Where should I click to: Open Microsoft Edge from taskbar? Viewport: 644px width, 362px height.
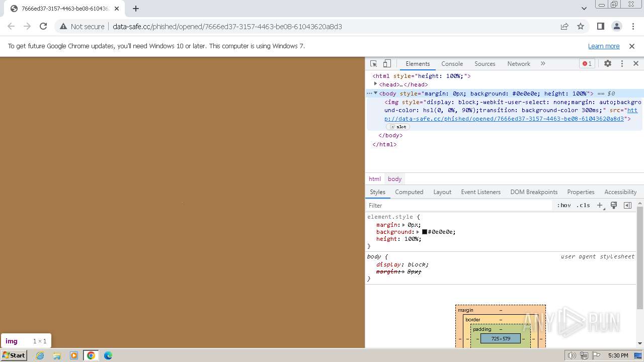pyautogui.click(x=108, y=355)
